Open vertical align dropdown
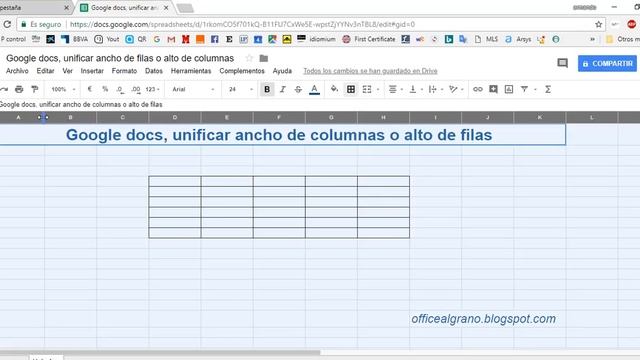The height and width of the screenshot is (360, 640). (x=416, y=89)
